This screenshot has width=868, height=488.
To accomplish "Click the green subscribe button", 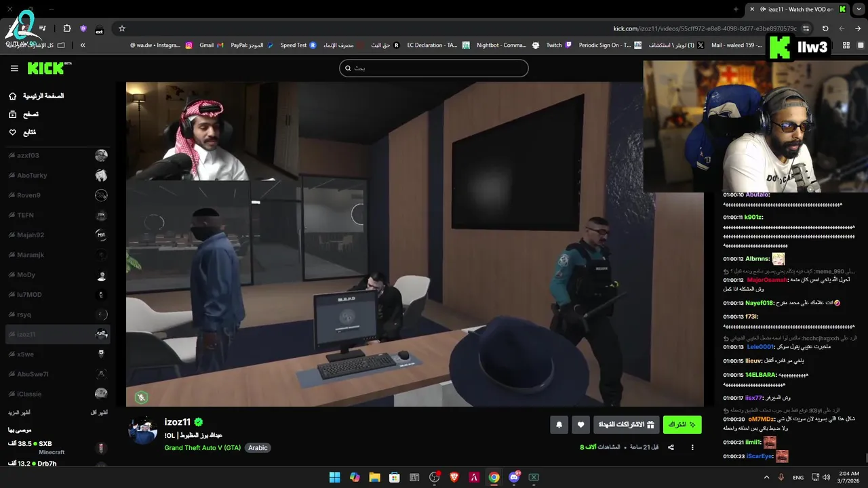I will tap(682, 425).
